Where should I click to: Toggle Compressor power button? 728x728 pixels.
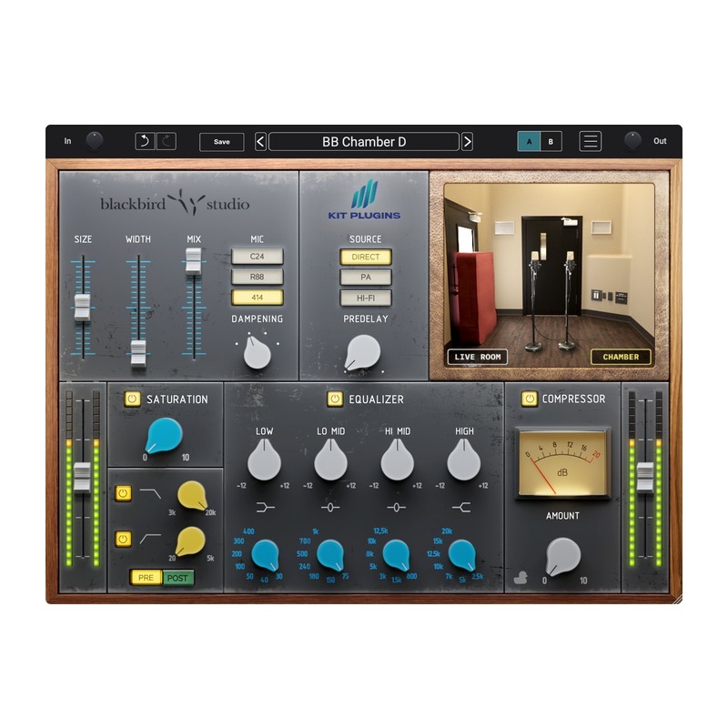(x=529, y=399)
